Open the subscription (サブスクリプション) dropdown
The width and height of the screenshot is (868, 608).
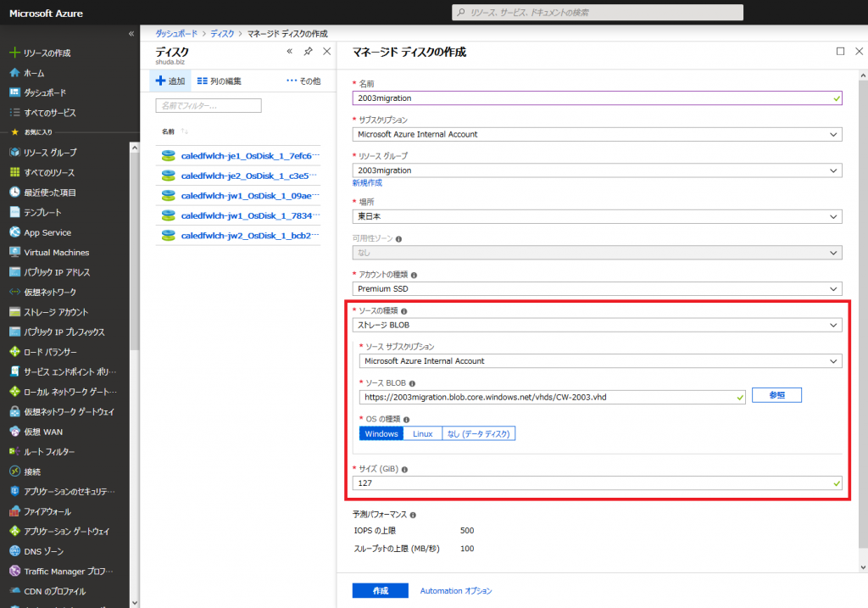(597, 134)
